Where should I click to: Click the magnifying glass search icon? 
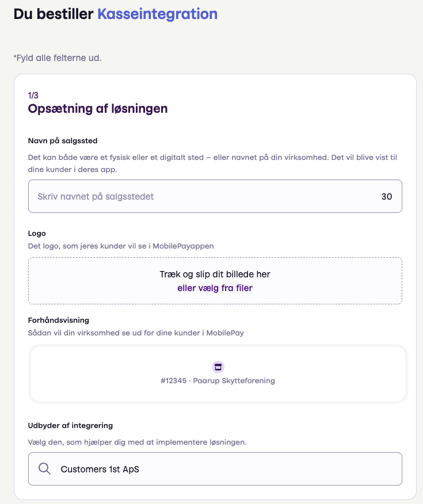coord(44,469)
